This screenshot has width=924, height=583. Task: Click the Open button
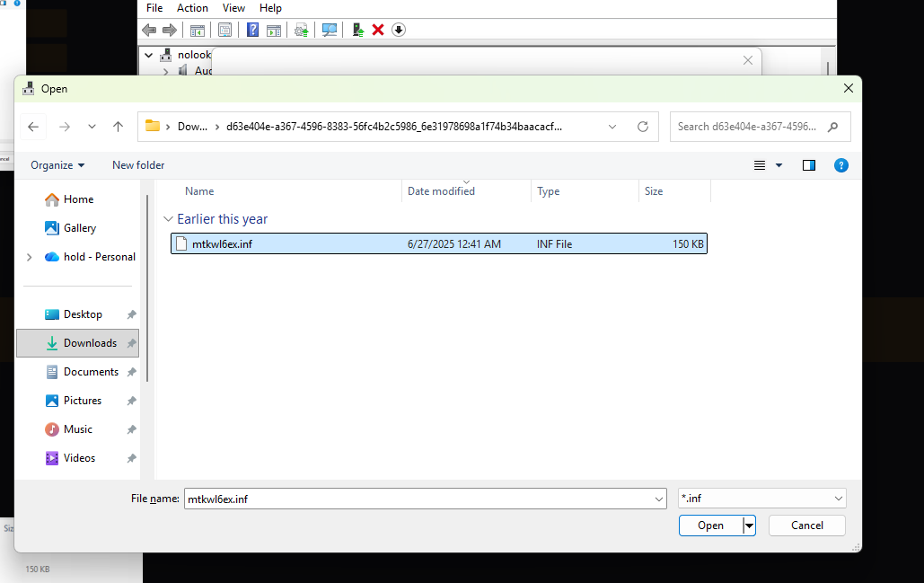pyautogui.click(x=710, y=526)
